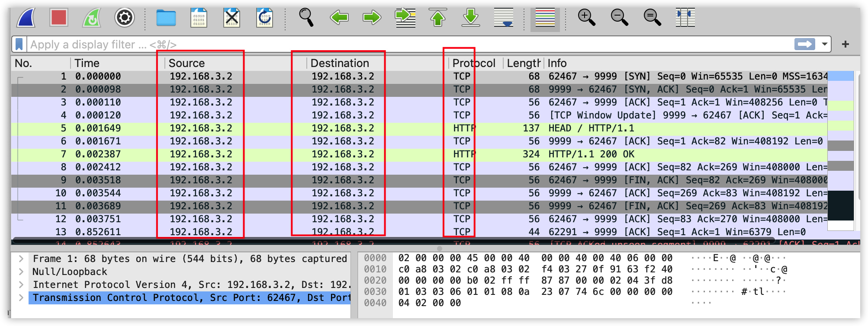
Task: Reset packet text to normal size
Action: tap(652, 18)
